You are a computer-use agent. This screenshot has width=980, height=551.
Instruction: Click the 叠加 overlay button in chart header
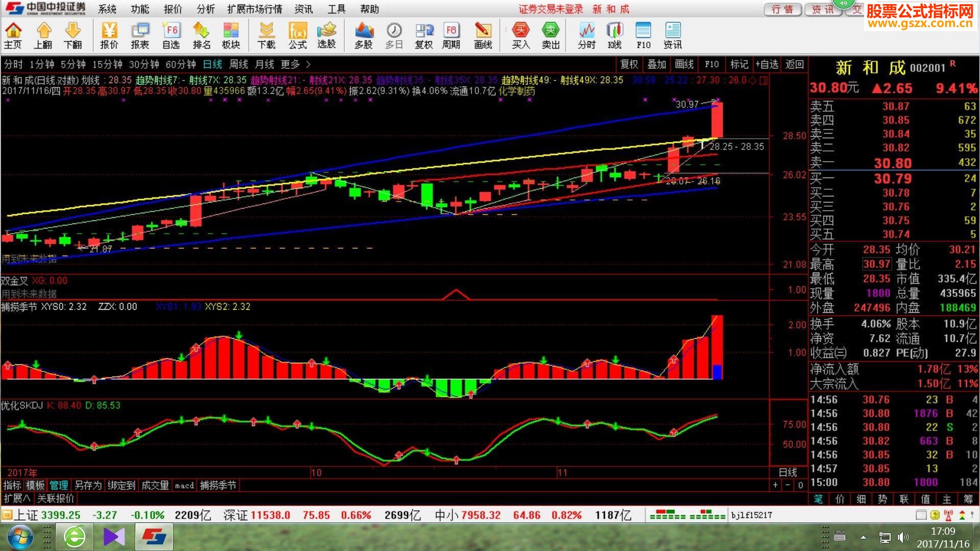coord(656,64)
